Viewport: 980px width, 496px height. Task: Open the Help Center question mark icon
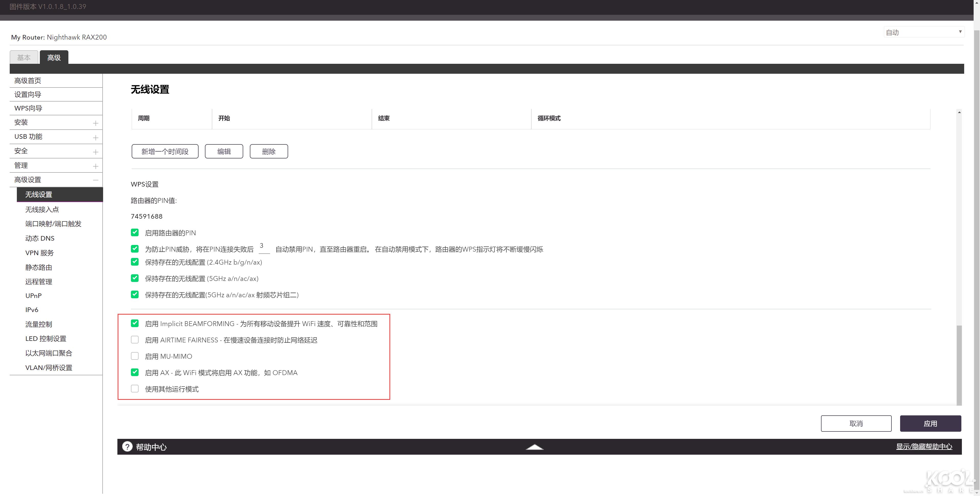[x=127, y=446]
